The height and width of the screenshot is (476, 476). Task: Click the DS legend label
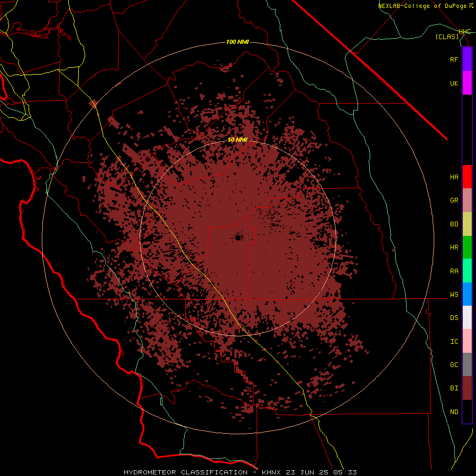click(x=454, y=318)
